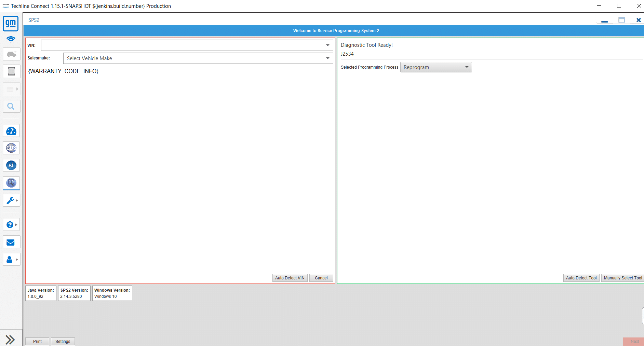Click the Auto Detect VIN button
Viewport: 644px width, 346px height.
pos(290,278)
